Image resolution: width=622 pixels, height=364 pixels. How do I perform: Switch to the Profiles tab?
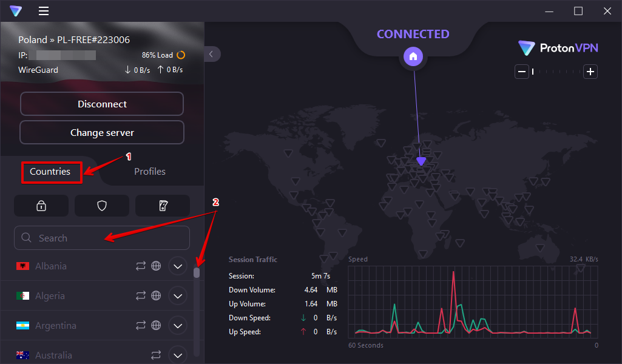[x=149, y=171]
